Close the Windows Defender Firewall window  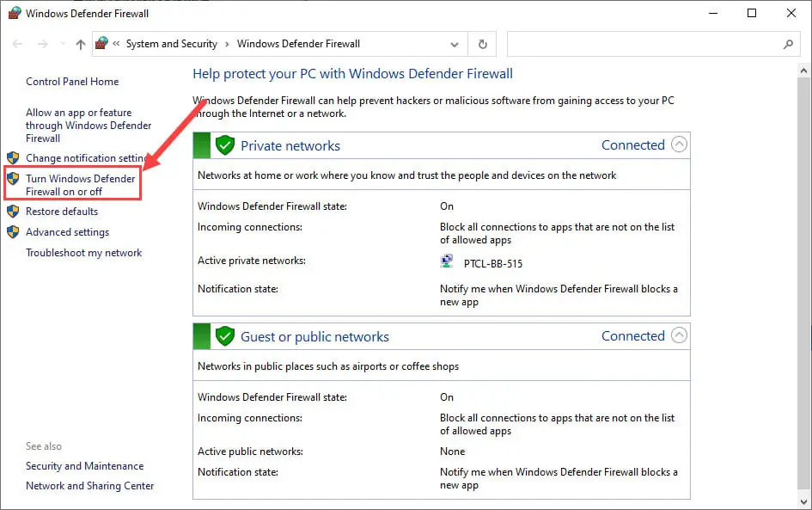pyautogui.click(x=791, y=13)
